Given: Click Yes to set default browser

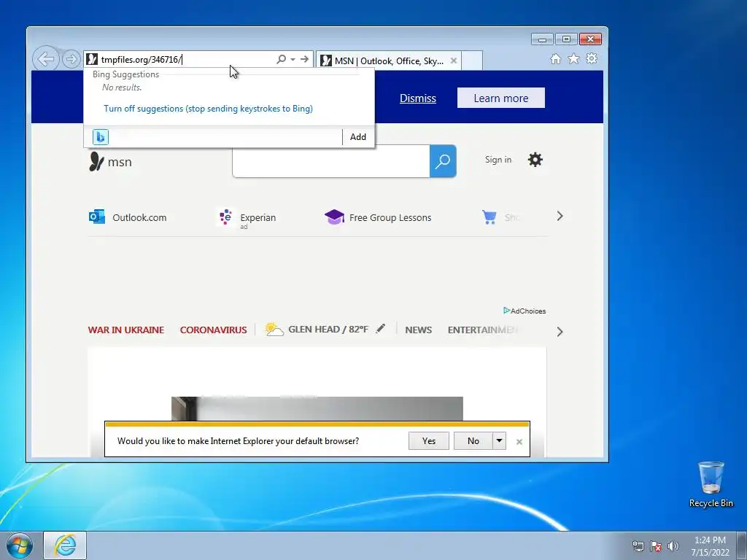Looking at the screenshot, I should click(429, 441).
